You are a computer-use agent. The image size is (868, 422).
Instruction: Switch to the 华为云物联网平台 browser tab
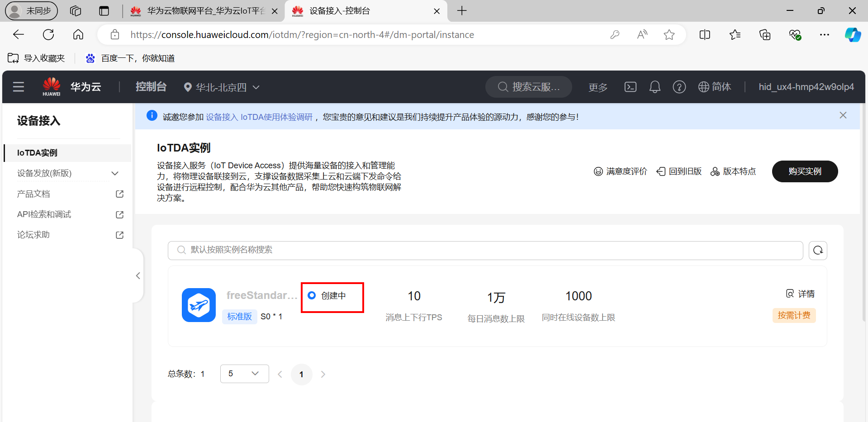tap(204, 11)
